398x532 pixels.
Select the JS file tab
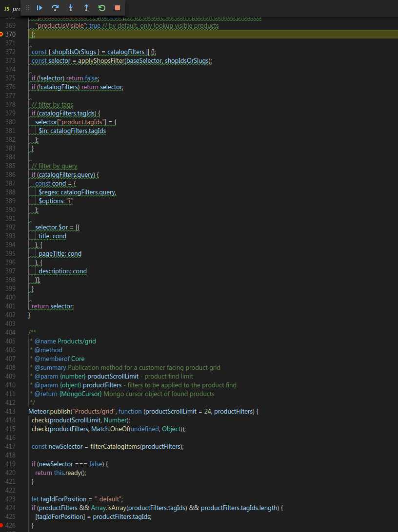click(12, 9)
